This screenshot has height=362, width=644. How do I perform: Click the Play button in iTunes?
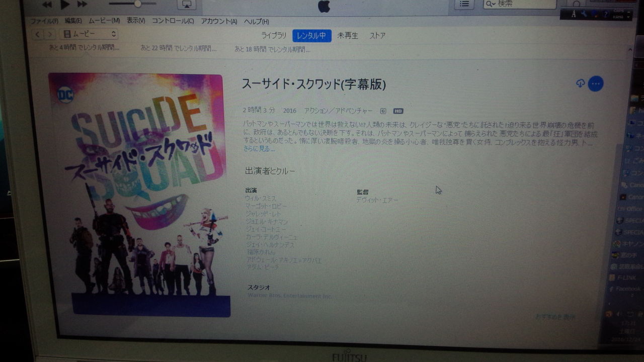click(x=65, y=5)
